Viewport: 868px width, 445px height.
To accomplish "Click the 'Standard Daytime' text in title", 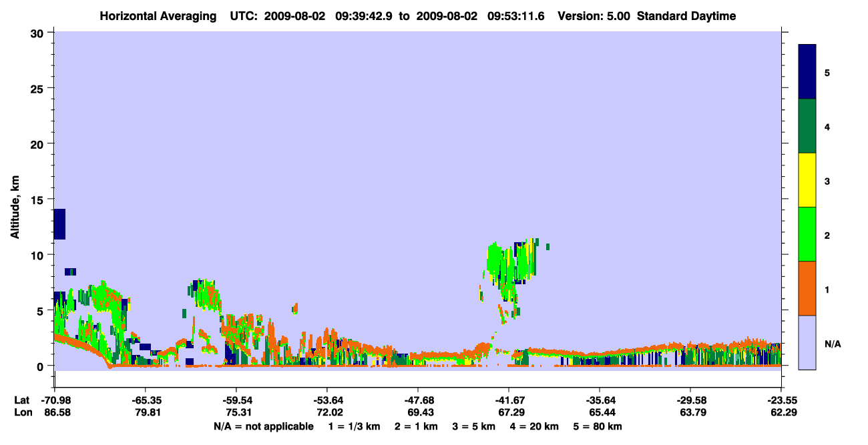I will 686,16.
